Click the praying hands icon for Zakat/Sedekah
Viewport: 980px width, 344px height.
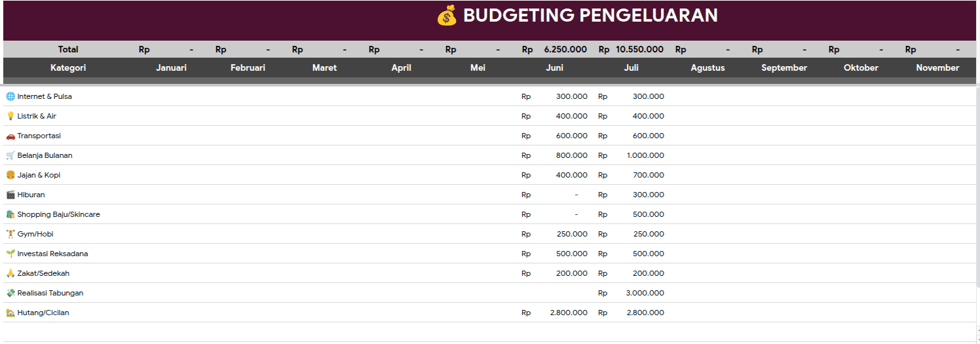[10, 273]
